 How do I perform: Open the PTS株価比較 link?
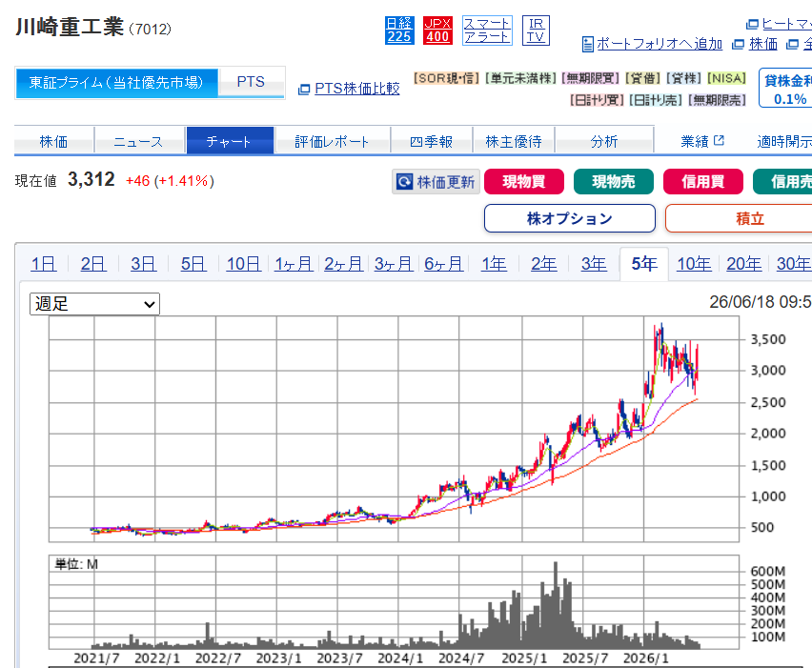coord(357,89)
